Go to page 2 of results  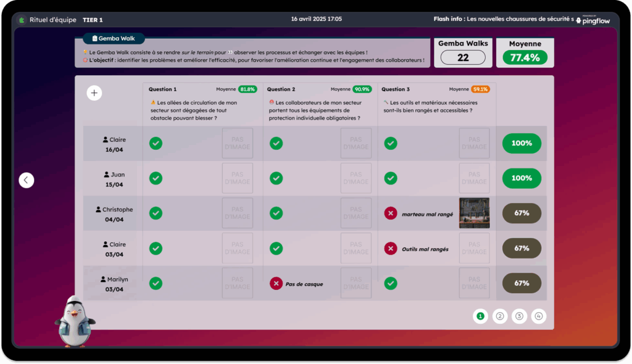click(x=500, y=316)
